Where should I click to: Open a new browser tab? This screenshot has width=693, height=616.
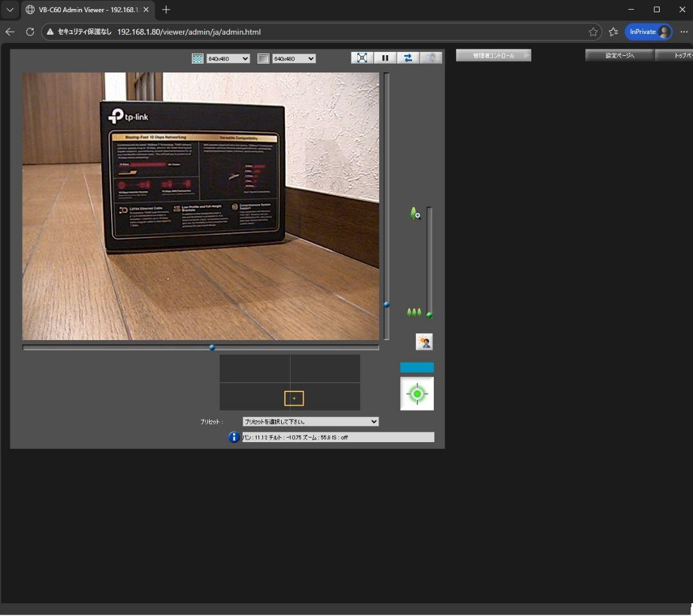point(166,10)
